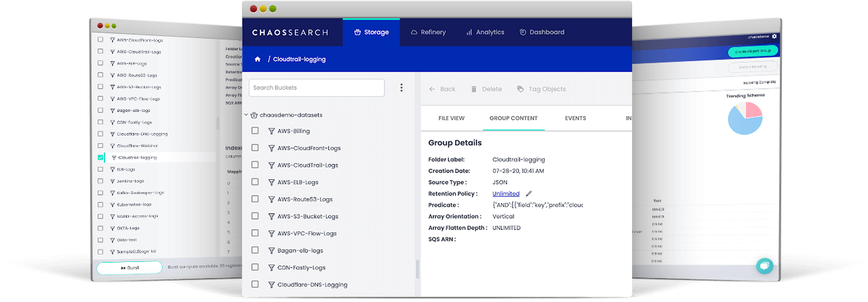Screen dimensions: 868x302
Task: Check the Cloudflare-DNS-Logging checkbox in front window
Action: pyautogui.click(x=255, y=284)
